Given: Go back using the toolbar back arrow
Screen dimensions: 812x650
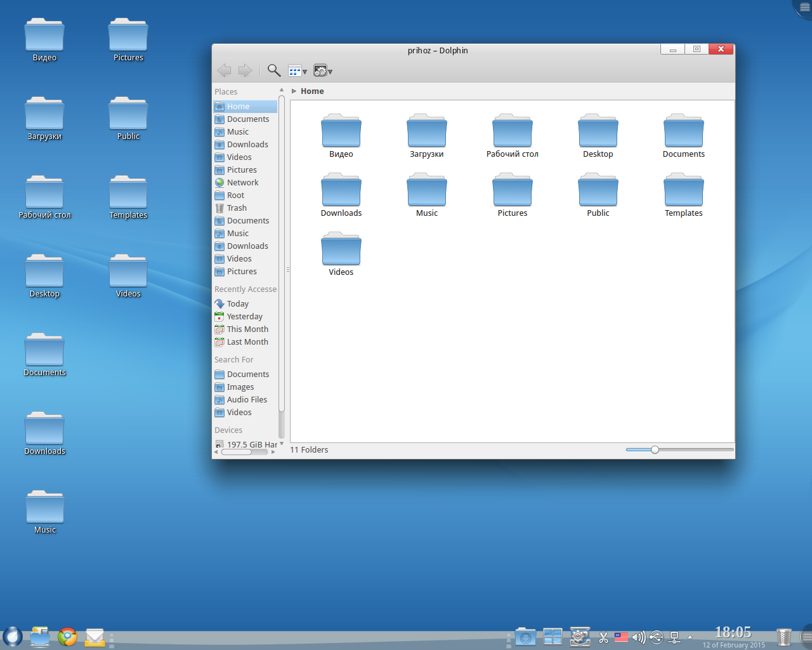Looking at the screenshot, I should pyautogui.click(x=224, y=70).
